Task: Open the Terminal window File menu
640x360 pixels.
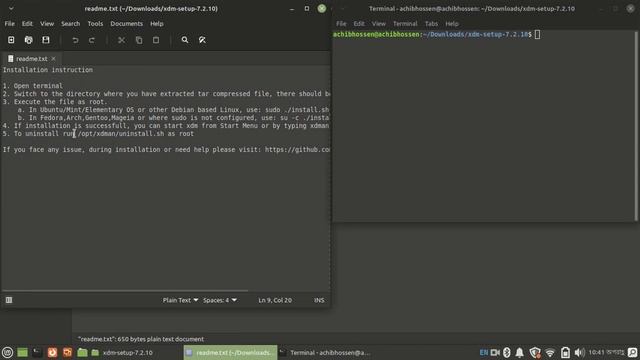Action: click(341, 24)
